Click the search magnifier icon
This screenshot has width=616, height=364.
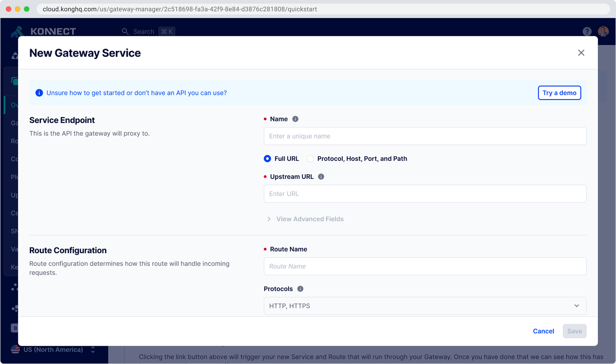point(125,31)
